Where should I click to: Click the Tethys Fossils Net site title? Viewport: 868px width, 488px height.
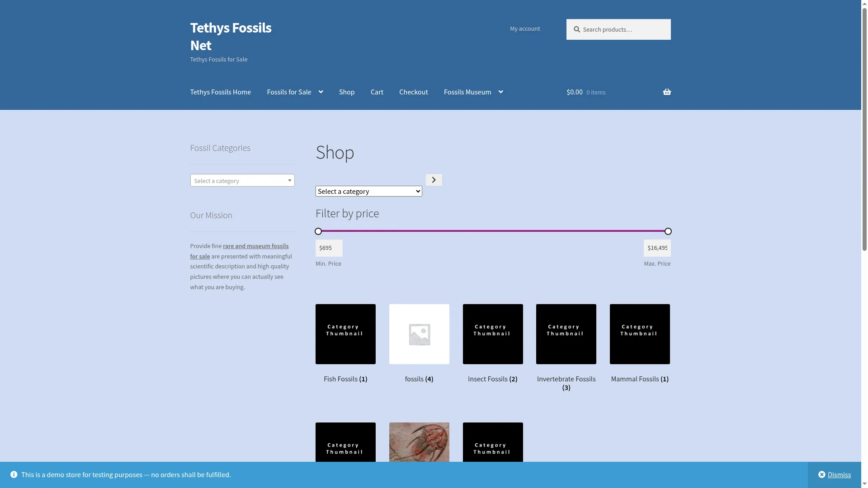pos(231,36)
